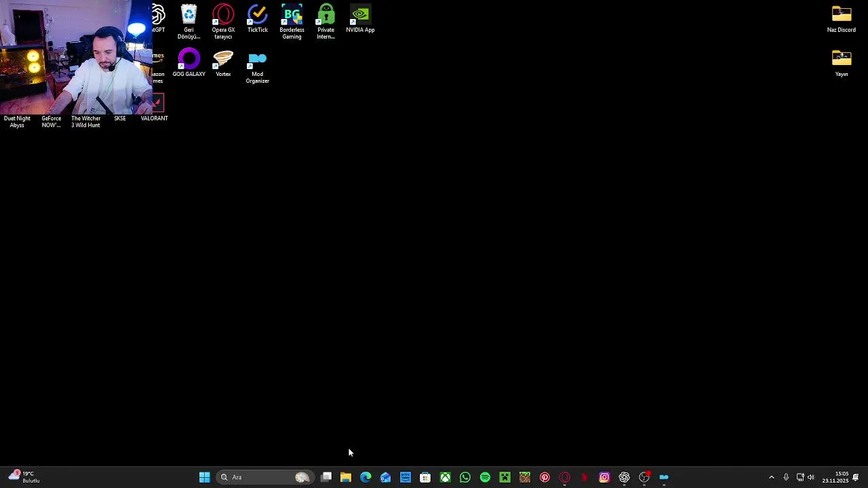868x488 pixels.
Task: Select the Vortex desktop shortcut
Action: [x=223, y=63]
